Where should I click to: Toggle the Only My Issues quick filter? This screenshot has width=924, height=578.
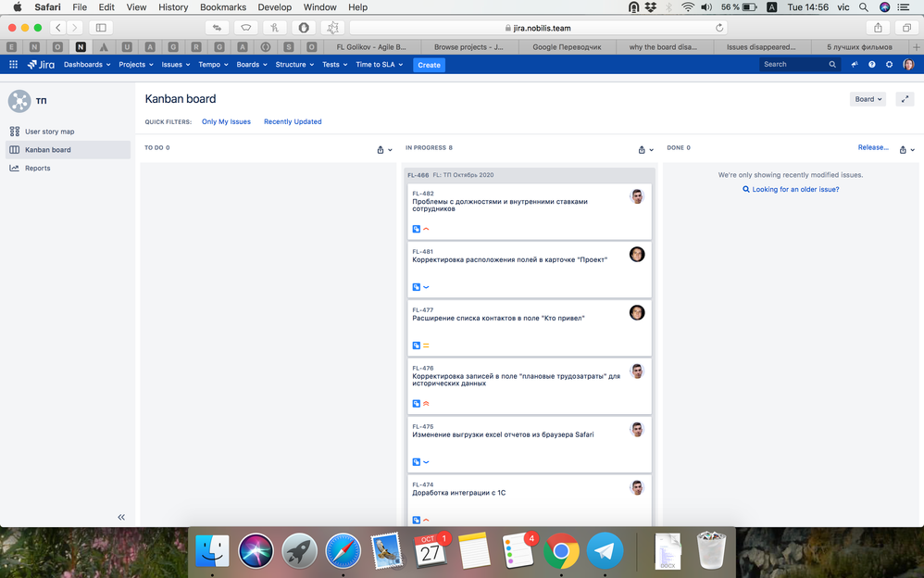point(226,121)
